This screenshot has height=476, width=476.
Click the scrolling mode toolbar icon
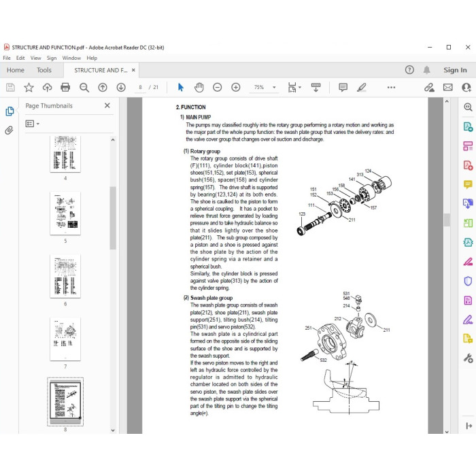click(316, 88)
